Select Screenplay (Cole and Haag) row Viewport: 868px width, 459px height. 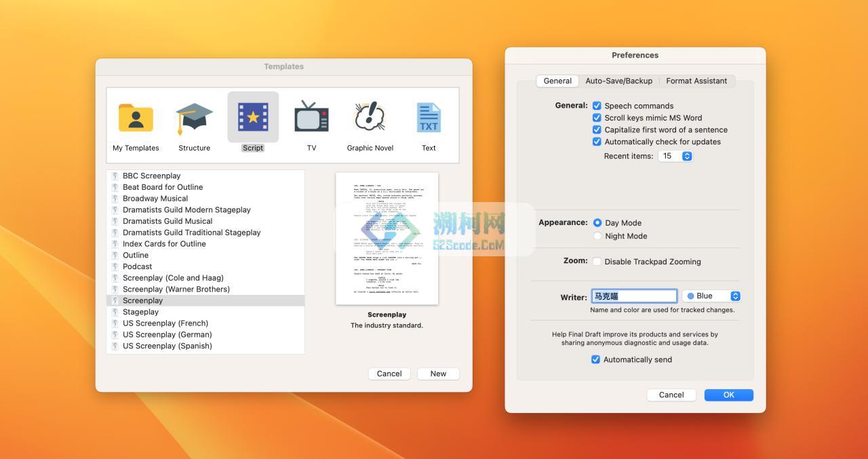click(205, 278)
